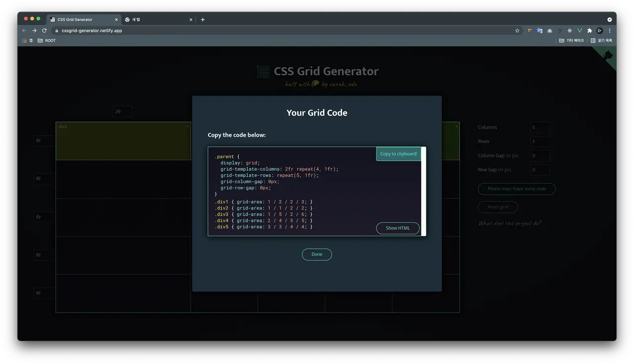The image size is (634, 364).
Task: Click the Your Grid Code heading
Action: click(x=317, y=113)
